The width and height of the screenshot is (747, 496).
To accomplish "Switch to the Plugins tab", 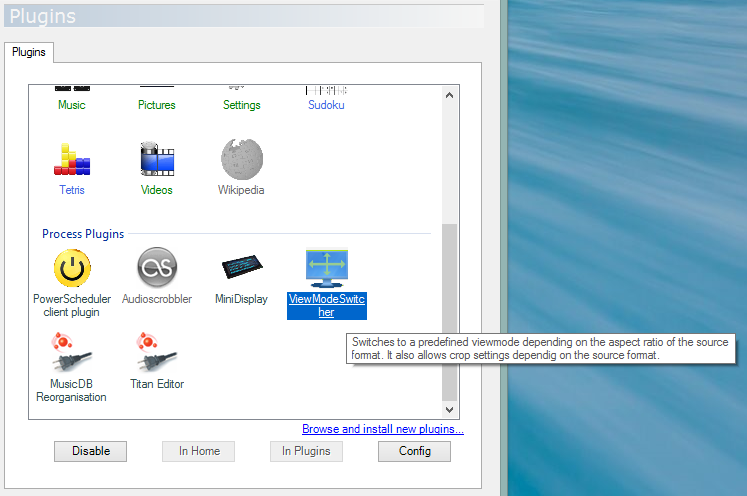I will pyautogui.click(x=29, y=52).
